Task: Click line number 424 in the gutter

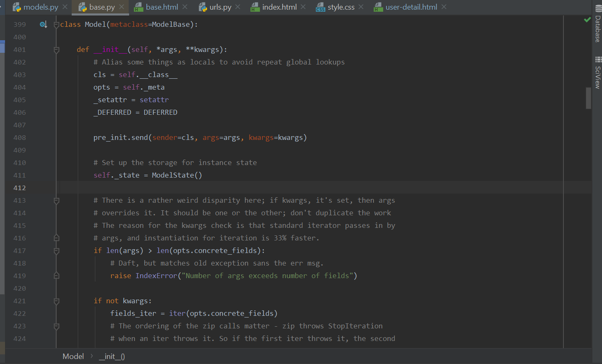Action: point(20,339)
